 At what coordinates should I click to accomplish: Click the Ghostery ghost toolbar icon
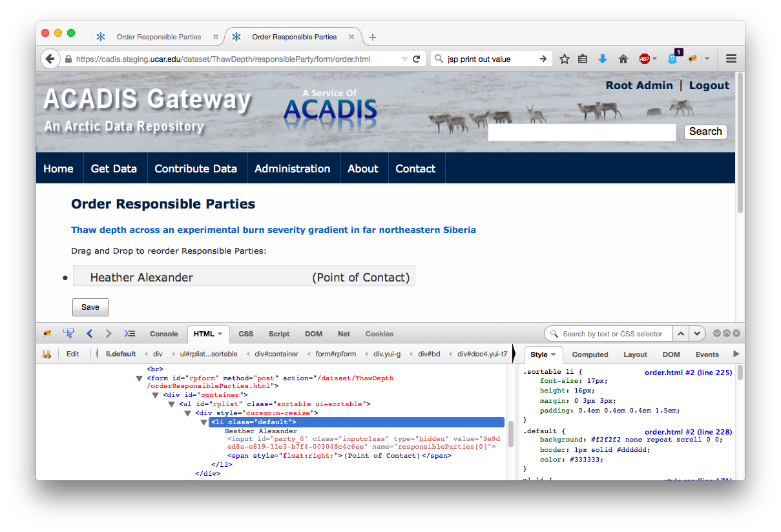pos(672,59)
